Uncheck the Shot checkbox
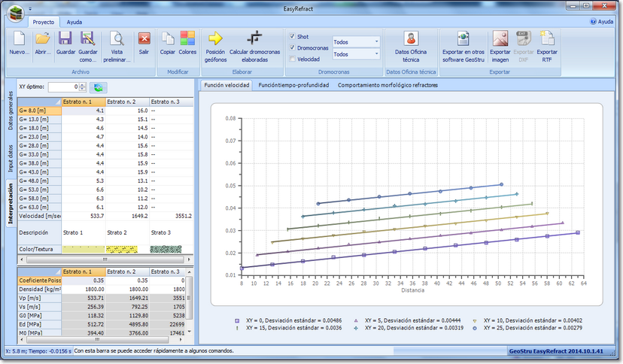This screenshot has height=364, width=623. (293, 36)
